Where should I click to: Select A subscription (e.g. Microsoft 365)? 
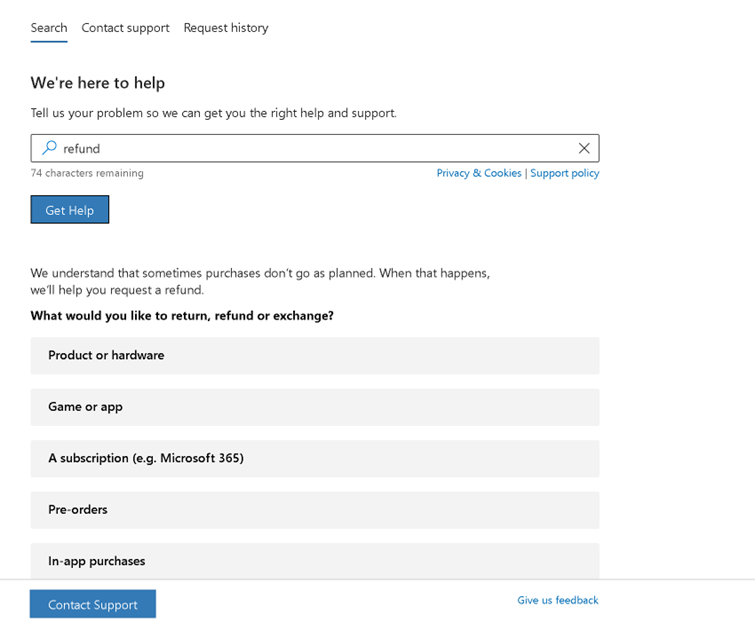coord(315,459)
